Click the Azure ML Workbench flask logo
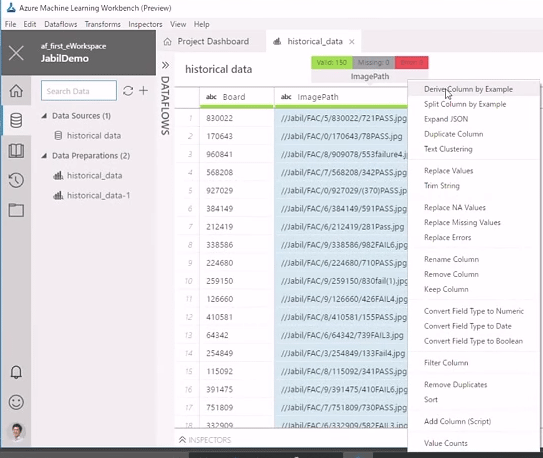 coord(11,8)
